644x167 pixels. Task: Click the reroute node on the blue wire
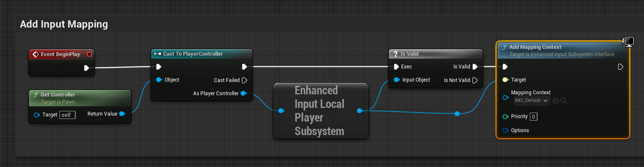pos(457,113)
